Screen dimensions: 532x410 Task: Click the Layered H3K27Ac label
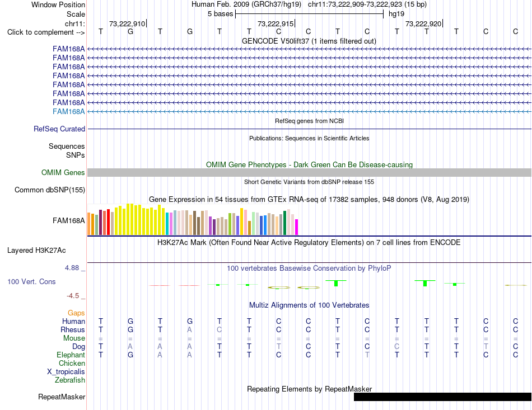pos(36,251)
